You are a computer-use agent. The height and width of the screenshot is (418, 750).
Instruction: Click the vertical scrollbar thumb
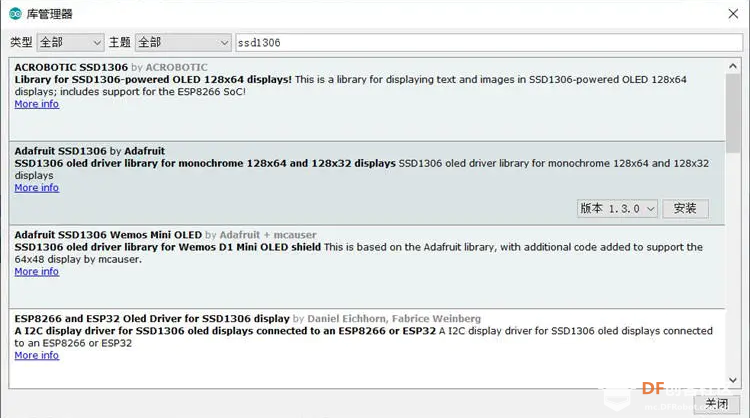point(733,113)
